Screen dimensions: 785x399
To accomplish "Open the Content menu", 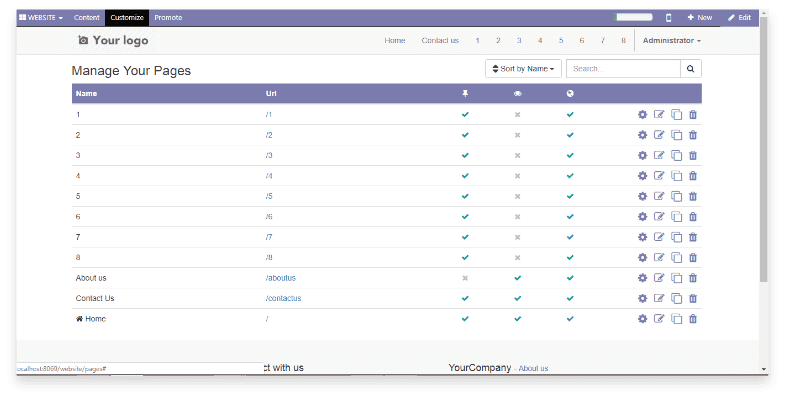I will pyautogui.click(x=87, y=18).
